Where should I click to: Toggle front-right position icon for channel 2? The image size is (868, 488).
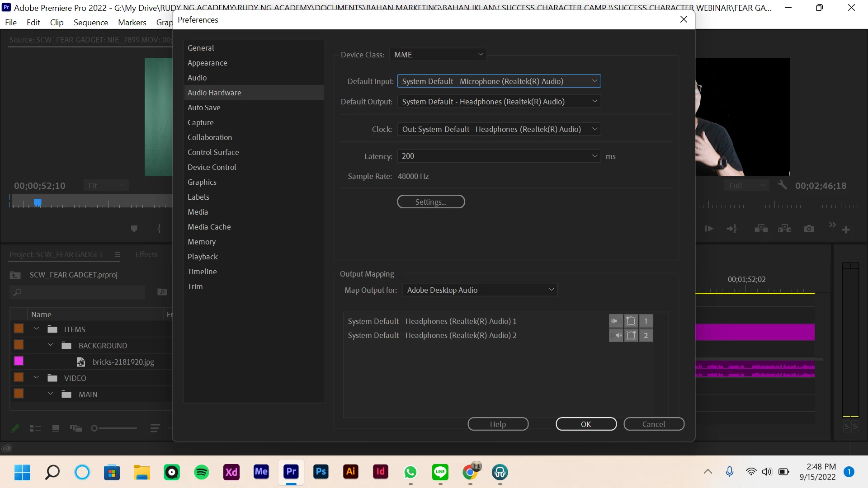[631, 335]
